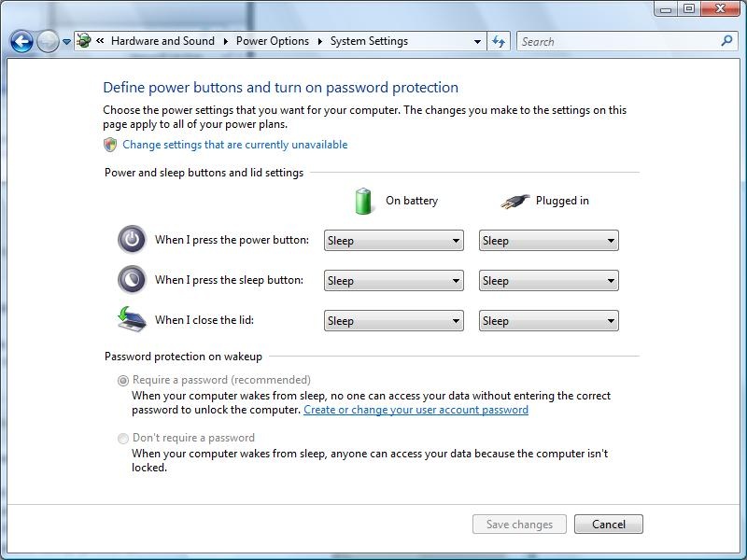Click the greyed forward arrow button
The height and width of the screenshot is (560, 747).
(x=48, y=41)
